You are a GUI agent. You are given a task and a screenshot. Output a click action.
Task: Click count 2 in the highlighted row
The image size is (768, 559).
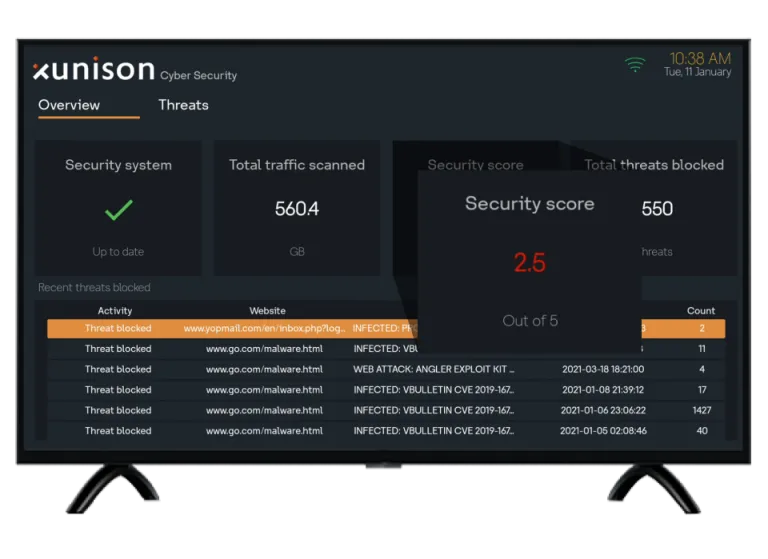[702, 329]
